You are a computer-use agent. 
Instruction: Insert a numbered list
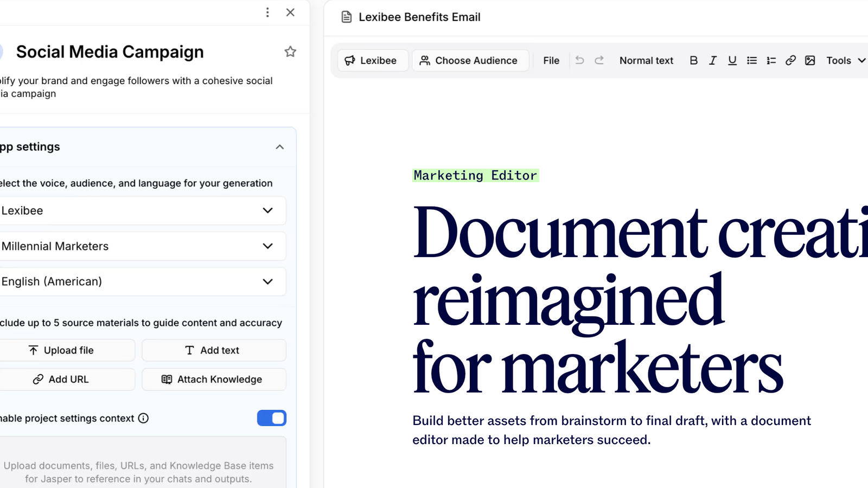(x=771, y=60)
